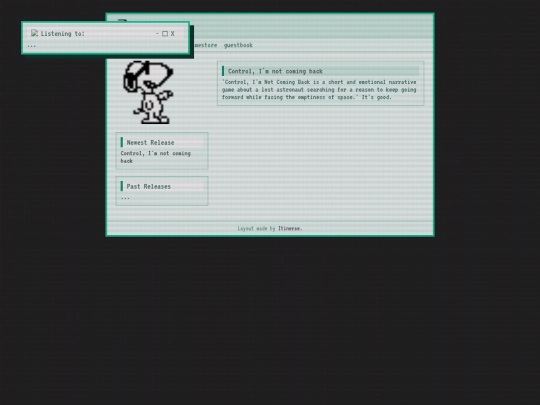Image resolution: width=540 pixels, height=405 pixels.
Task: Click the game description paragraph text
Action: (x=319, y=90)
